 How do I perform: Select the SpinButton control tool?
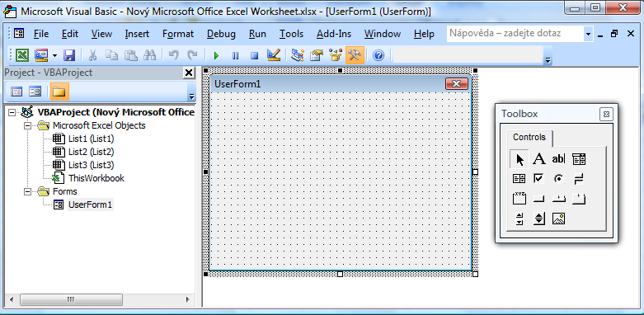pos(538,219)
